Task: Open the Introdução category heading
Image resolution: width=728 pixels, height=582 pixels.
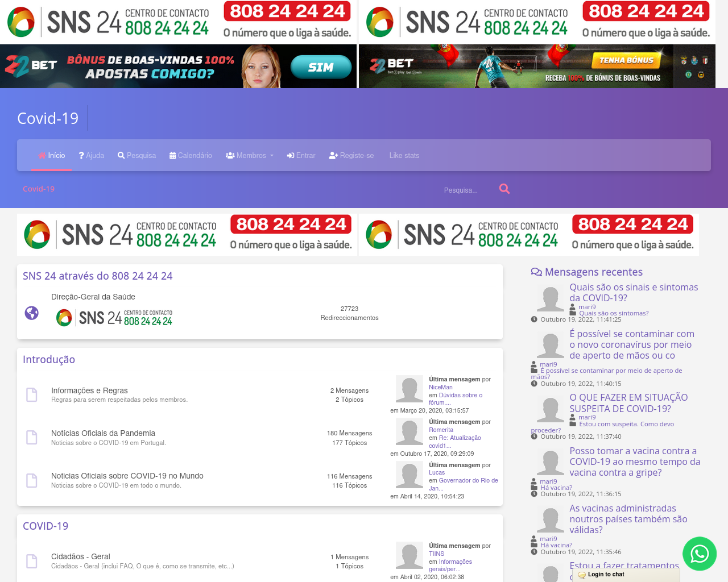Action: (49, 359)
